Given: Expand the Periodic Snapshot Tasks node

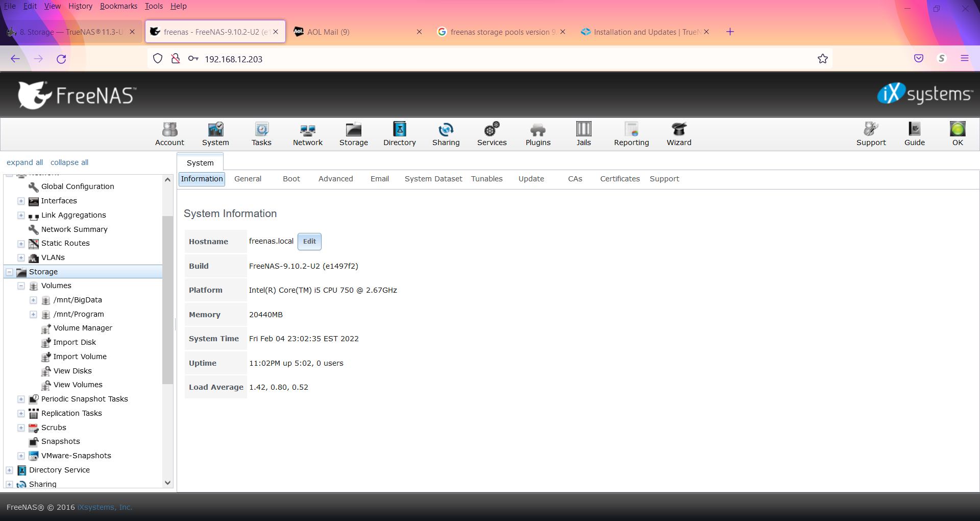Looking at the screenshot, I should (x=21, y=399).
